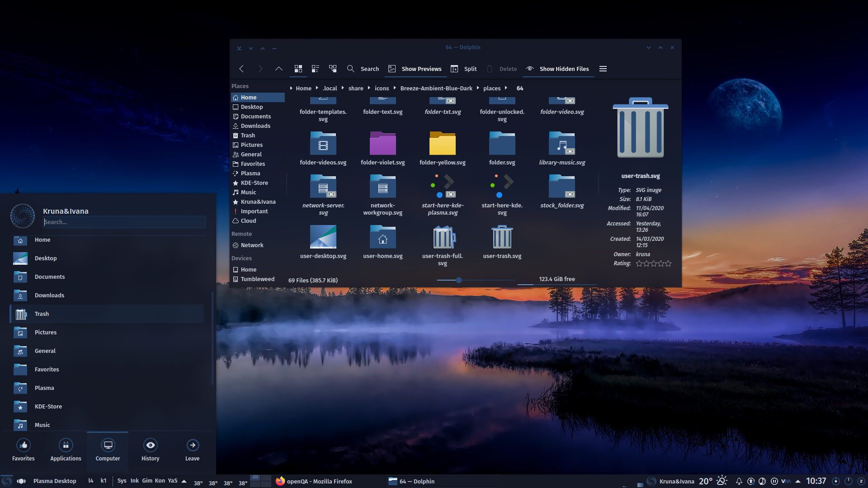868x488 pixels.
Task: Open Cloud in Dolphin Places panel
Action: [258, 221]
